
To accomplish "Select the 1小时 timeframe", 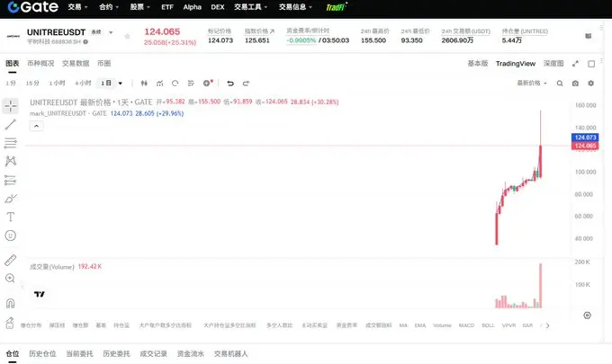I will tap(57, 83).
